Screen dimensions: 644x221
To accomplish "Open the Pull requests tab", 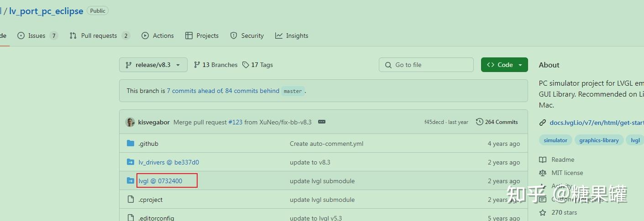I will (99, 36).
